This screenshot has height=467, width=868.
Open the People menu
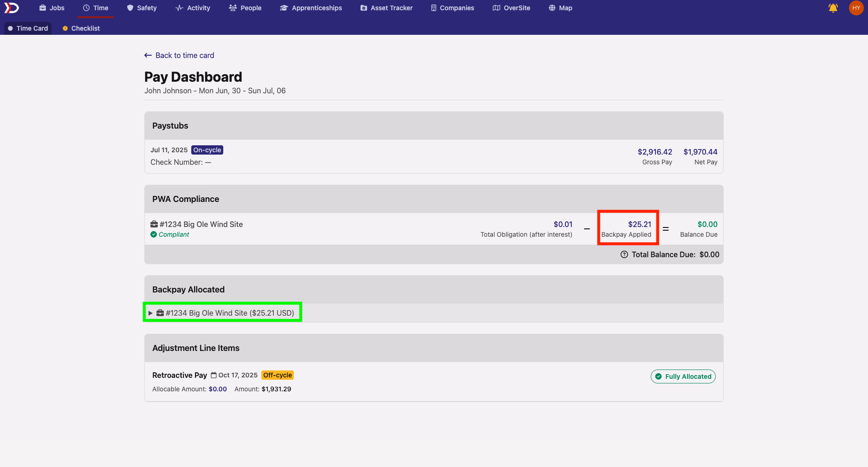click(246, 8)
